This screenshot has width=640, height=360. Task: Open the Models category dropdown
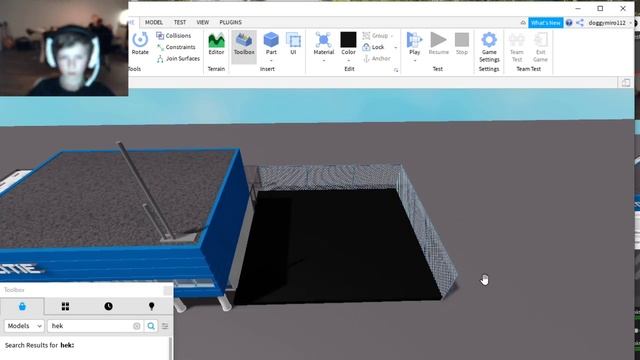24,326
